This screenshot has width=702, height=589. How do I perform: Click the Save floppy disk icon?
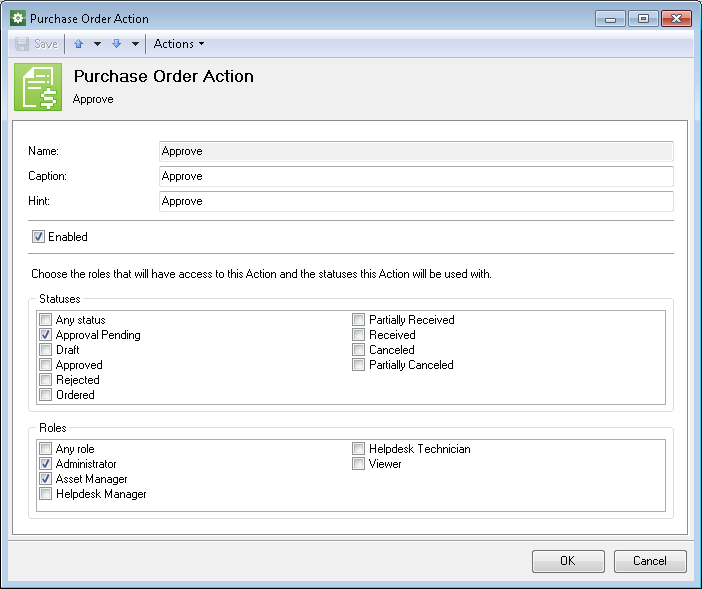(21, 44)
